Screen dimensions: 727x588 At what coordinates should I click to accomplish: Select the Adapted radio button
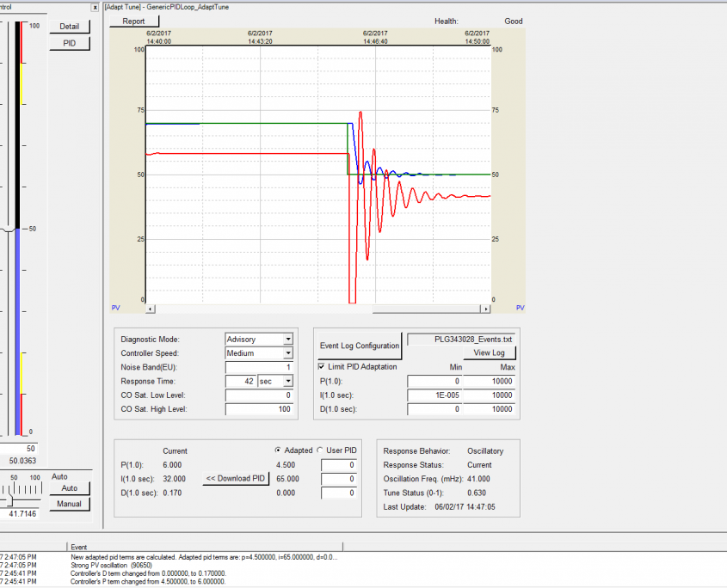(x=277, y=450)
